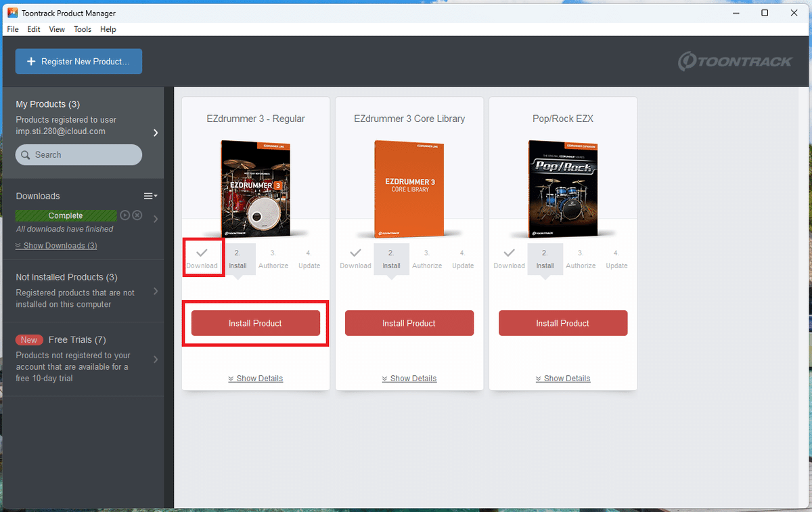Select Install step of Pop/Rock EZX
This screenshot has height=512, width=812.
[x=545, y=258]
